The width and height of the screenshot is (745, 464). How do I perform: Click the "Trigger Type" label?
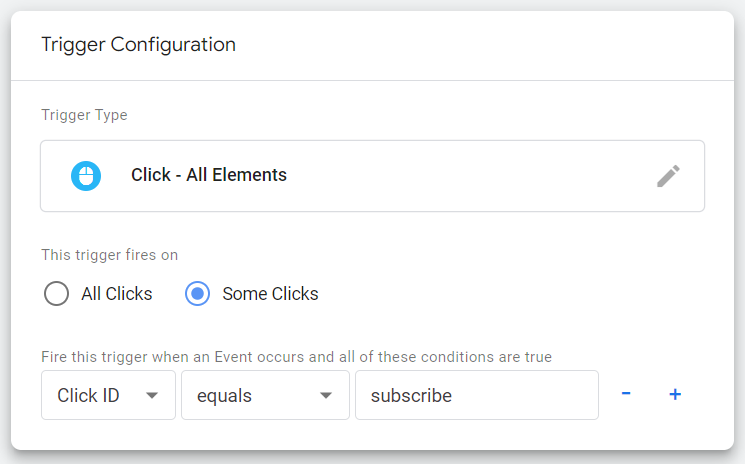(84, 115)
